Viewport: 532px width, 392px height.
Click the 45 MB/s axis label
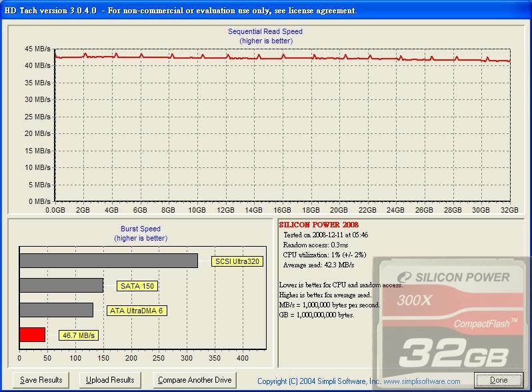(37, 49)
